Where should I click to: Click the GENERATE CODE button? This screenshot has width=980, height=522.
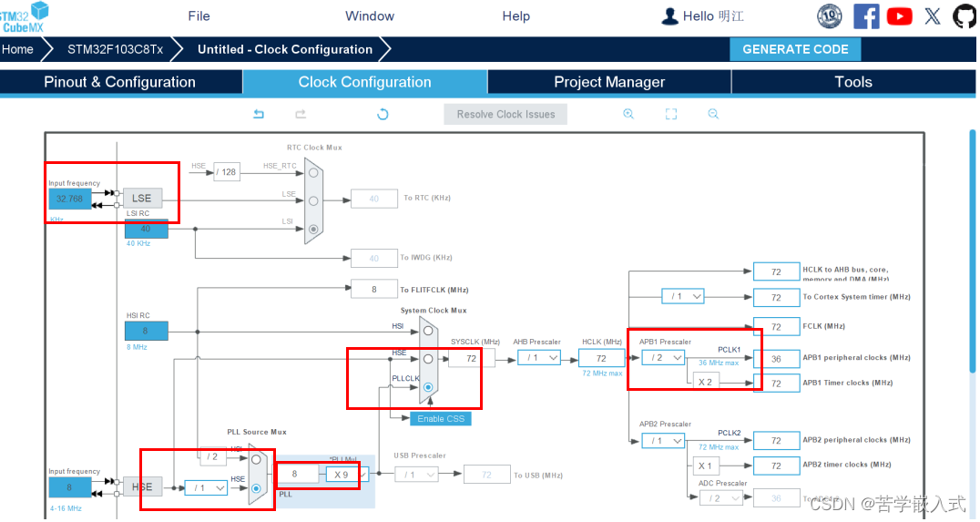pyautogui.click(x=795, y=49)
